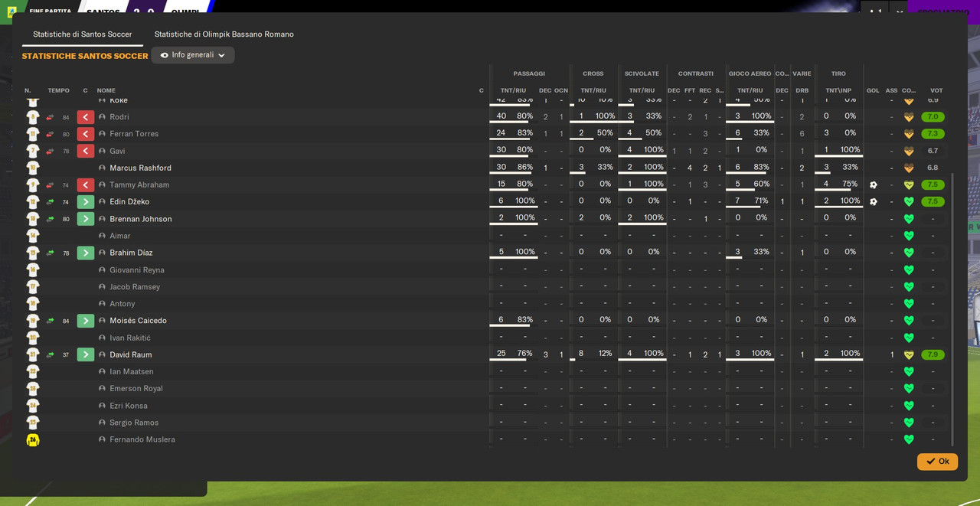
Task: Click Marcus Rashford's shirt number icon
Action: pyautogui.click(x=32, y=168)
